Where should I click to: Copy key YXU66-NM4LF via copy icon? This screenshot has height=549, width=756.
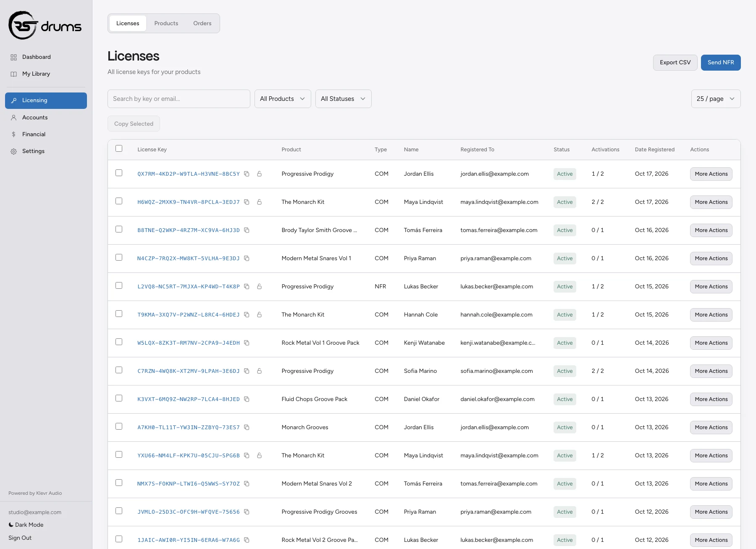(x=247, y=456)
